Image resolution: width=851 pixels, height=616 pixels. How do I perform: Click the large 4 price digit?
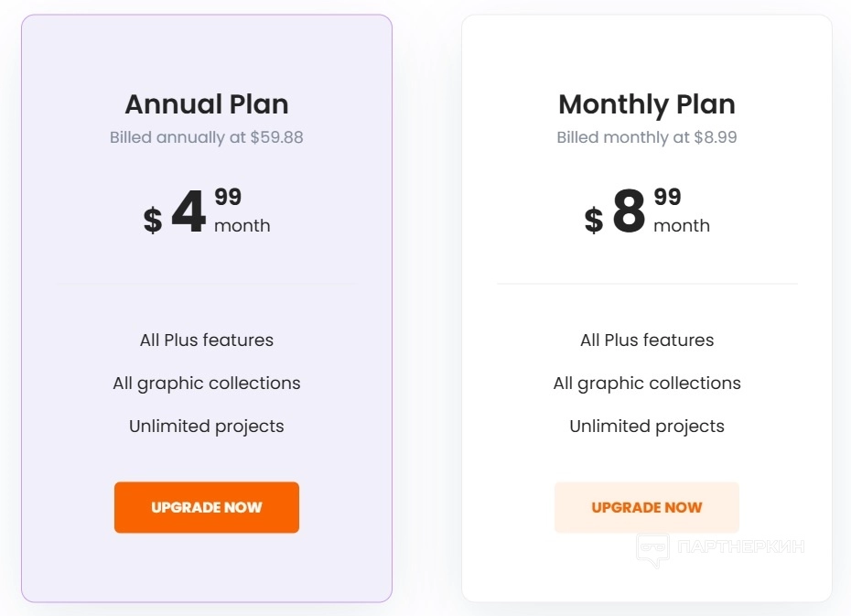189,213
